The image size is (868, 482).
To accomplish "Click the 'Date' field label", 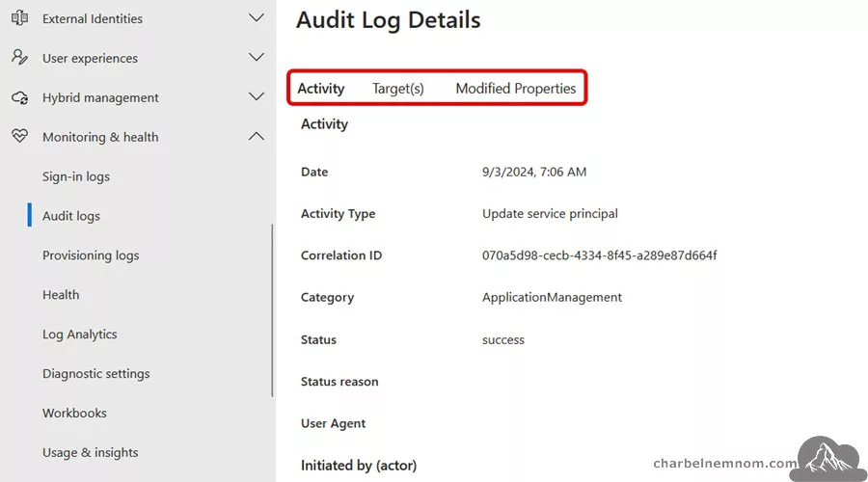I will click(x=314, y=173).
